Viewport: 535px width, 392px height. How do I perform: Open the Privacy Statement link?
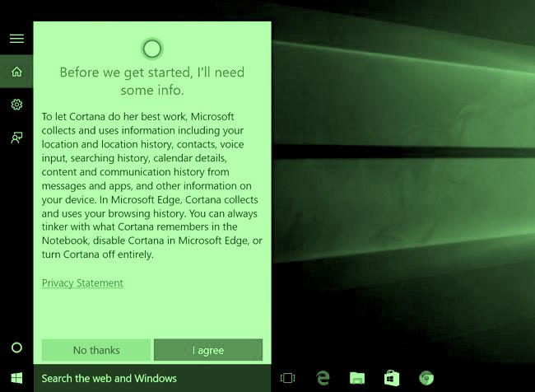click(82, 283)
